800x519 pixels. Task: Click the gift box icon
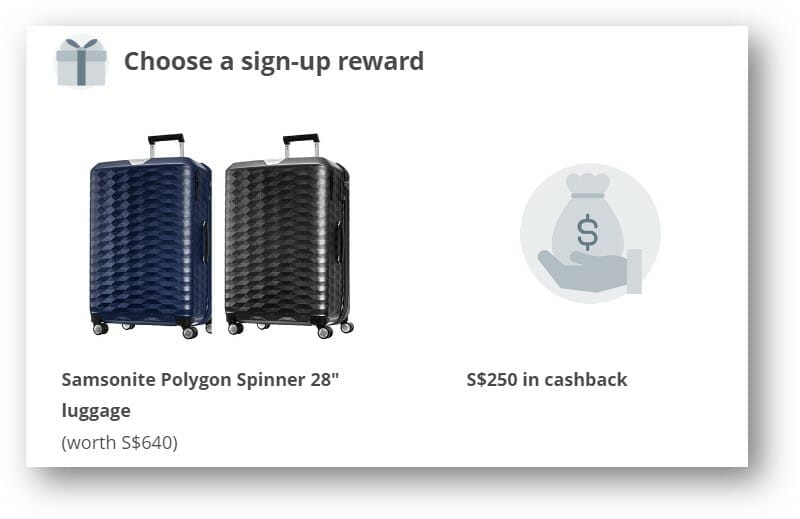pos(81,62)
